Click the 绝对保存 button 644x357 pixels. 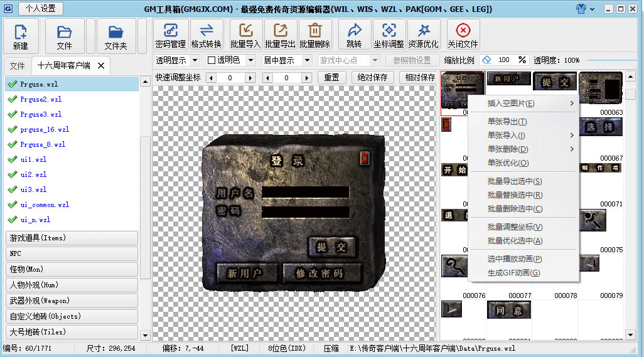click(x=372, y=77)
